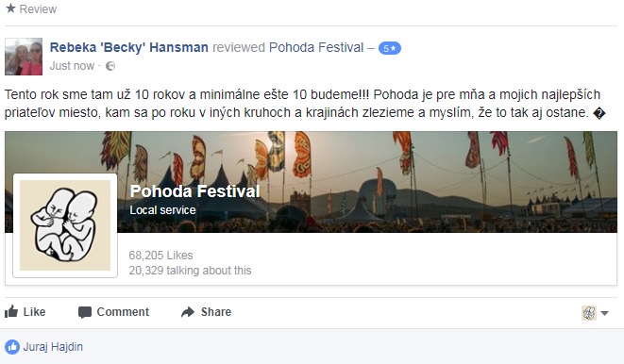Click the Pohoda Festival page title on the cover
Viewport: 624px width, 364px height.
point(195,191)
